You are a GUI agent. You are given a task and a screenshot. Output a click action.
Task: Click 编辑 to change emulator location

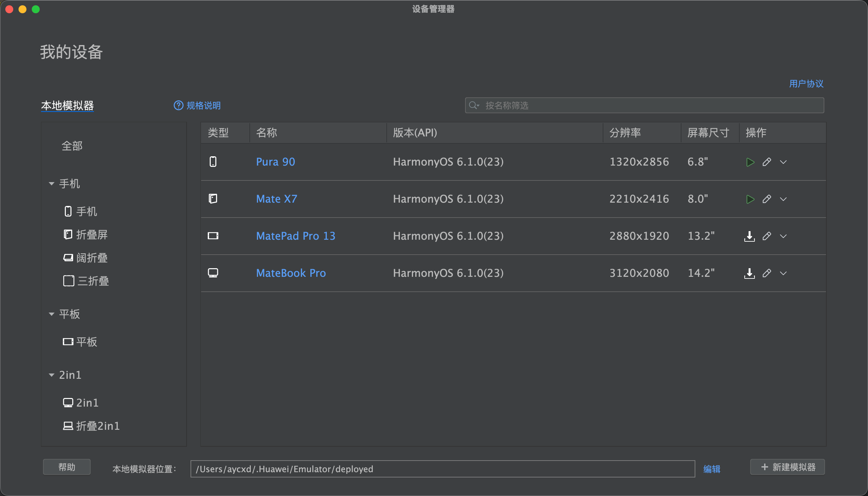pos(712,470)
